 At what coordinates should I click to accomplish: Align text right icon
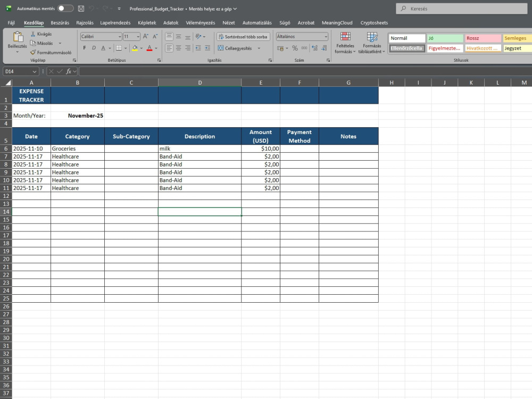tap(188, 48)
